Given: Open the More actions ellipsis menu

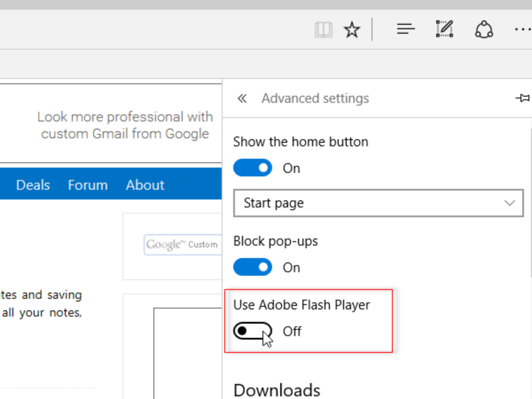Looking at the screenshot, I should pos(523,30).
